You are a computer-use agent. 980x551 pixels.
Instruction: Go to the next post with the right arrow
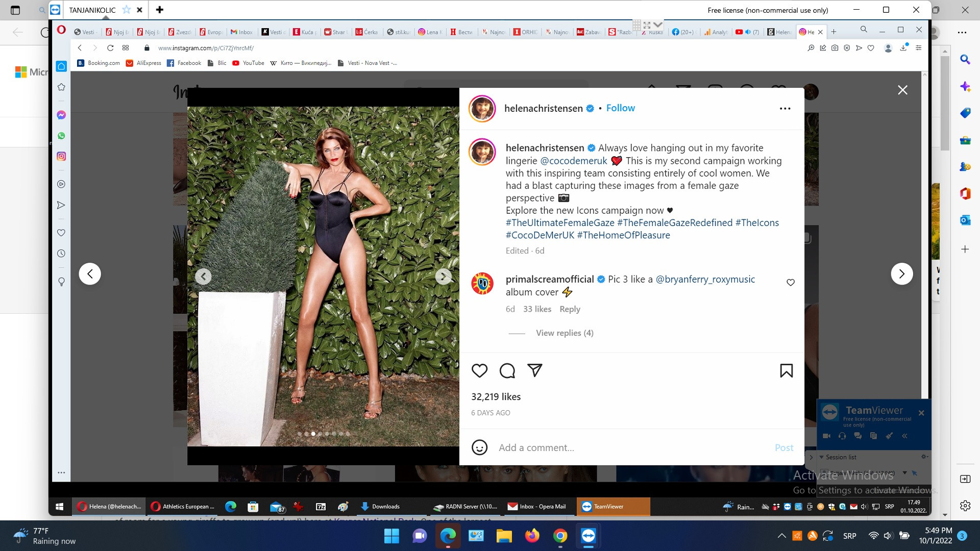pyautogui.click(x=901, y=274)
